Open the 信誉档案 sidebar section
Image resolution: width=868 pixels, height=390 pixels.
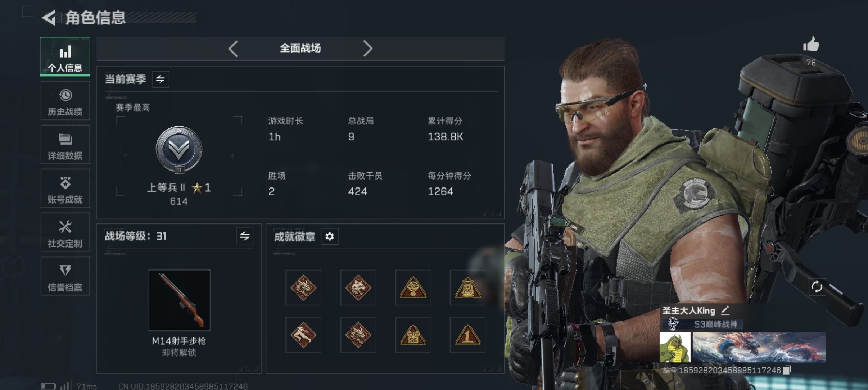[x=65, y=276]
